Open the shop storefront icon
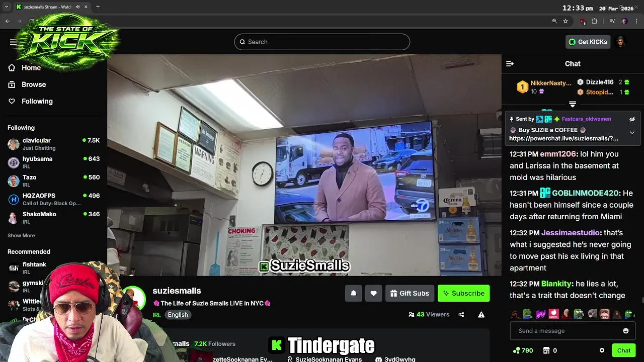The image size is (644, 362). 546,350
